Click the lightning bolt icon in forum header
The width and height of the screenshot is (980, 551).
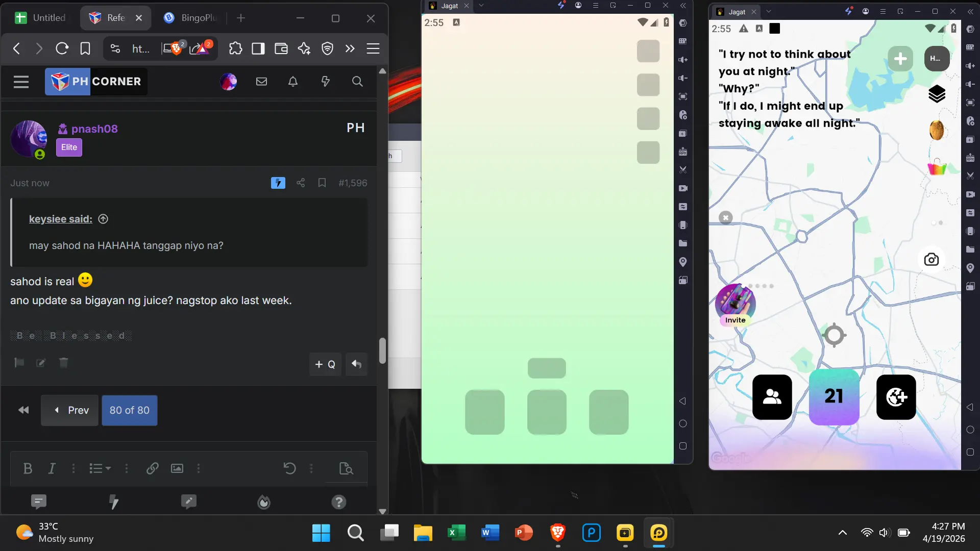pos(325,82)
